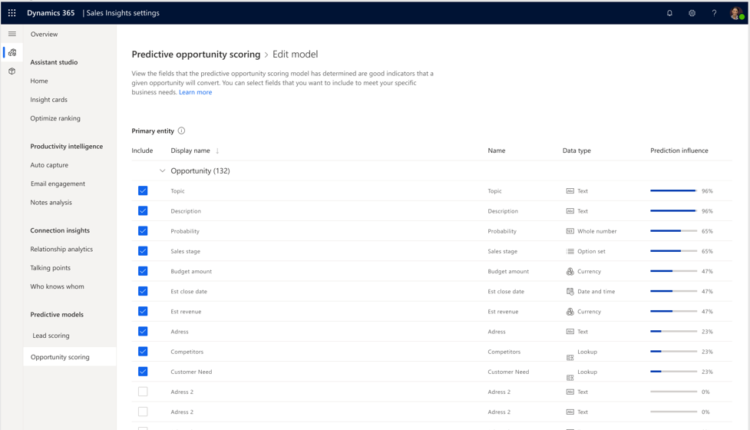
Task: Toggle the hamburger navigation menu
Action: (x=12, y=34)
